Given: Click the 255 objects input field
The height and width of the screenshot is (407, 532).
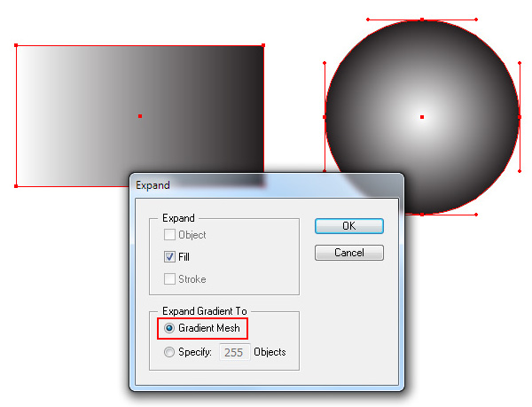Looking at the screenshot, I should point(235,352).
